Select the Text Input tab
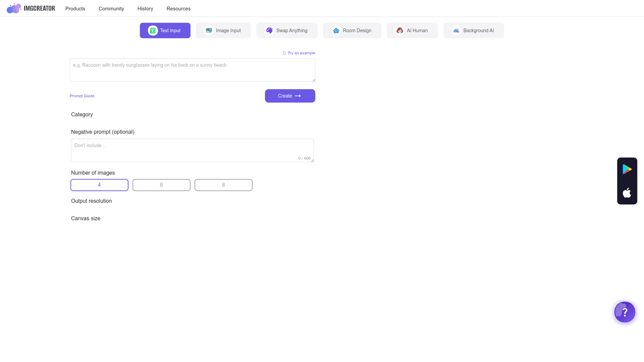Viewport: 644px width, 362px height. [165, 31]
